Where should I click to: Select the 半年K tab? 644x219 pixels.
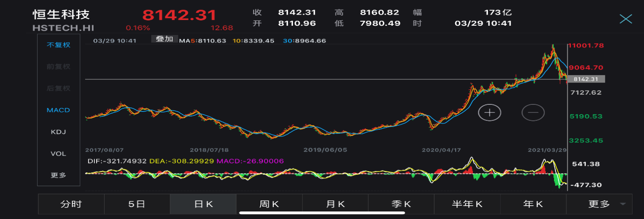[468, 204]
